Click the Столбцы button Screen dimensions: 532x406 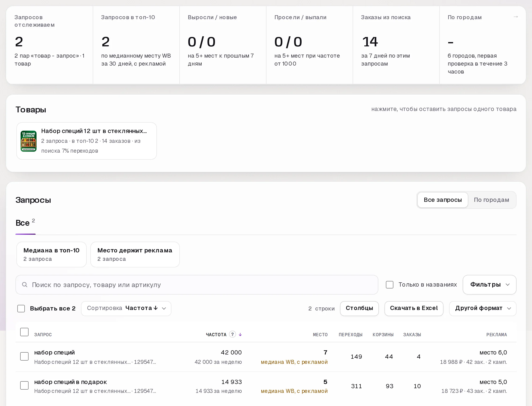(359, 309)
